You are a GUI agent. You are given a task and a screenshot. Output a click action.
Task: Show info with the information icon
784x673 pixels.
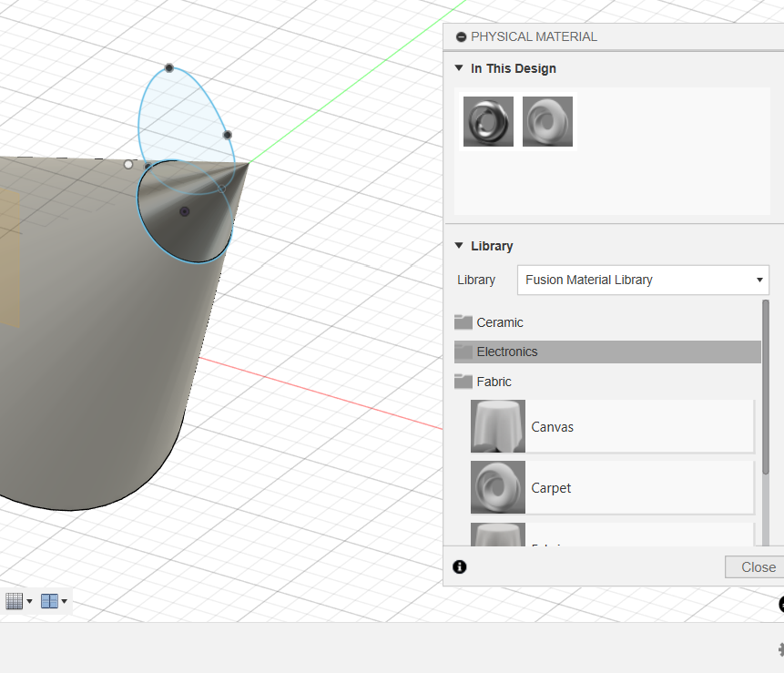460,566
